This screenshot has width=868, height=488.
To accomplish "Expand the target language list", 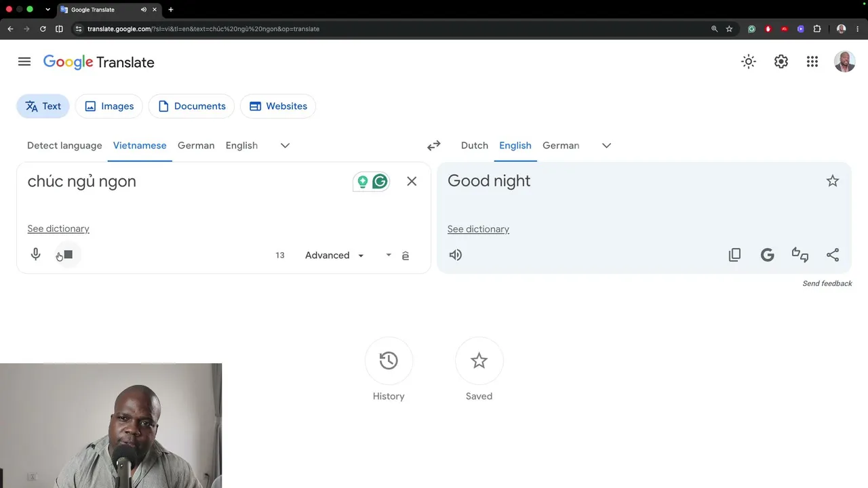I will tap(607, 146).
